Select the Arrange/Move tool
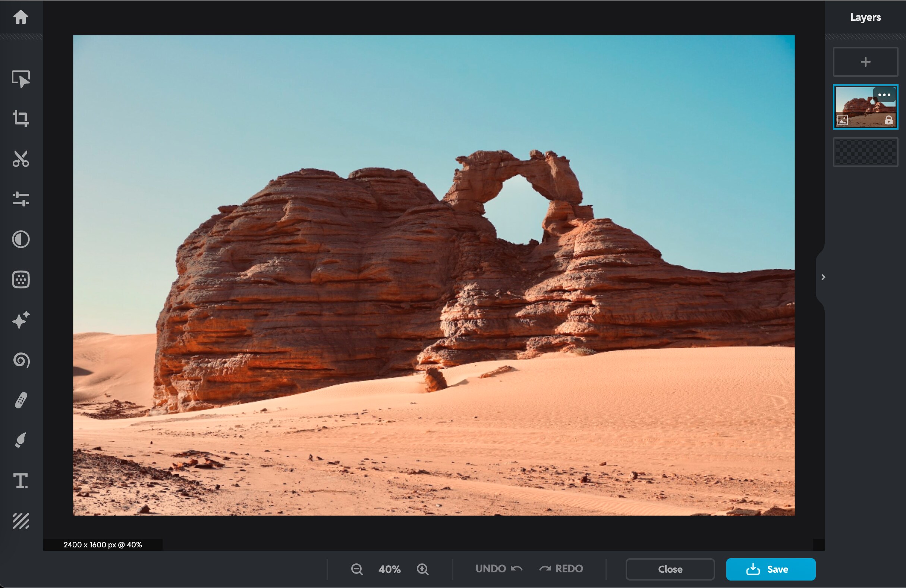This screenshot has height=588, width=906. tap(21, 79)
